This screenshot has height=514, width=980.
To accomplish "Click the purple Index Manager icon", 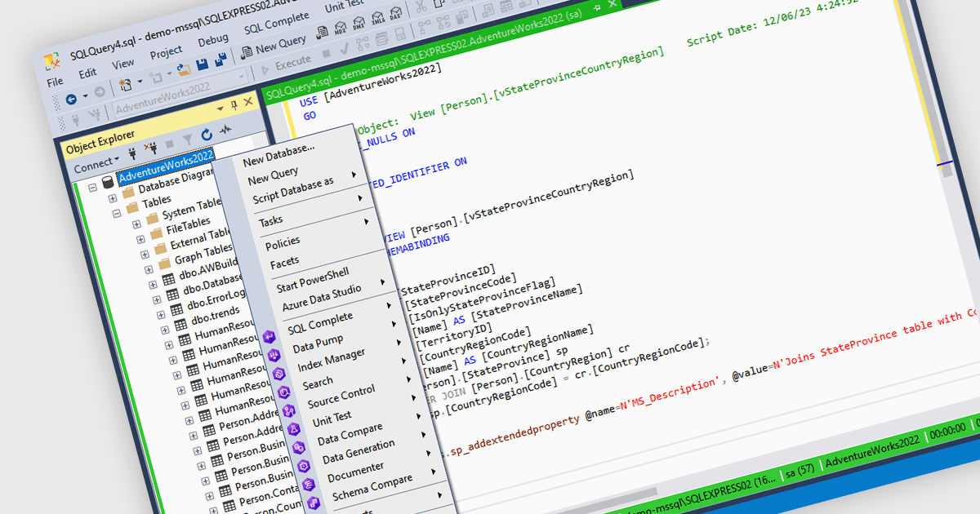I will click(280, 374).
